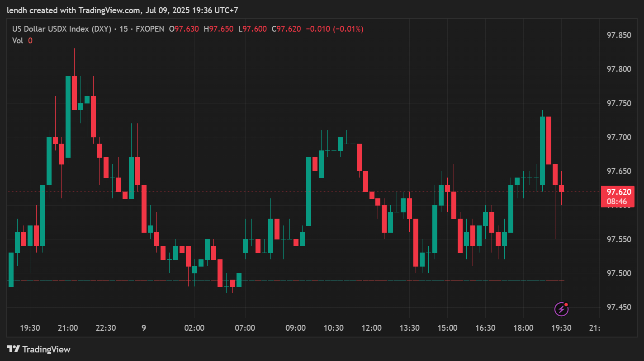Click the 97.550 price axis label

tap(619, 239)
